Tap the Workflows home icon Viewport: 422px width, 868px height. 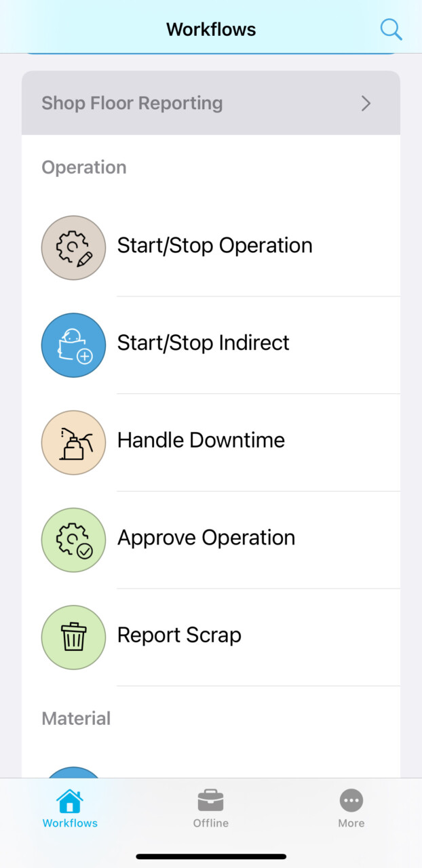(x=70, y=801)
